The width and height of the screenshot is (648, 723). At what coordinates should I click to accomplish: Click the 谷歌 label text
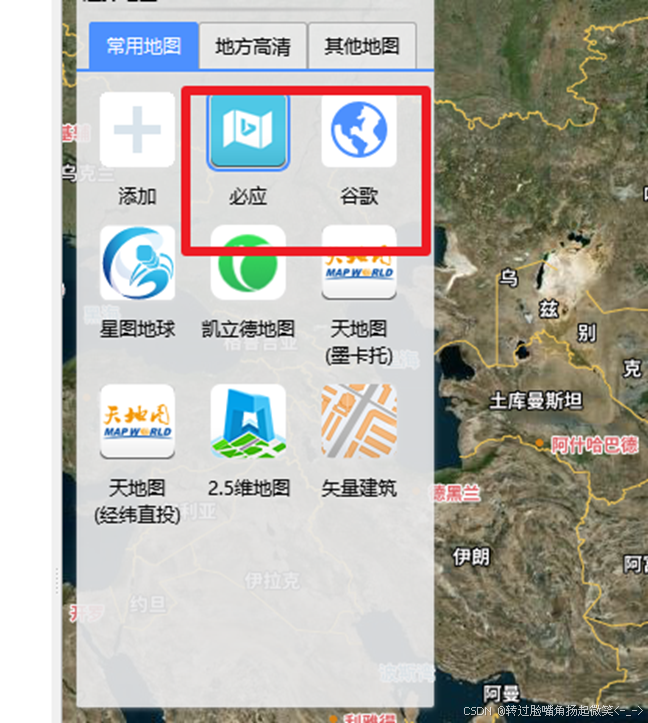point(359,196)
